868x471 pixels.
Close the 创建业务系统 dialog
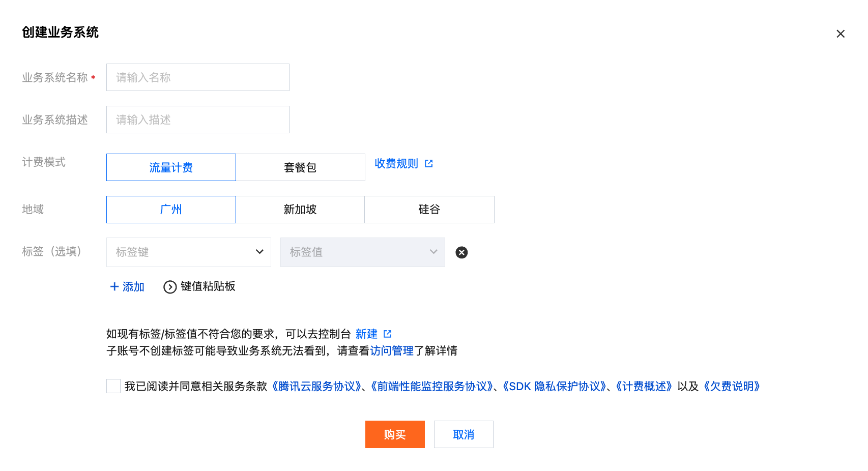[841, 34]
